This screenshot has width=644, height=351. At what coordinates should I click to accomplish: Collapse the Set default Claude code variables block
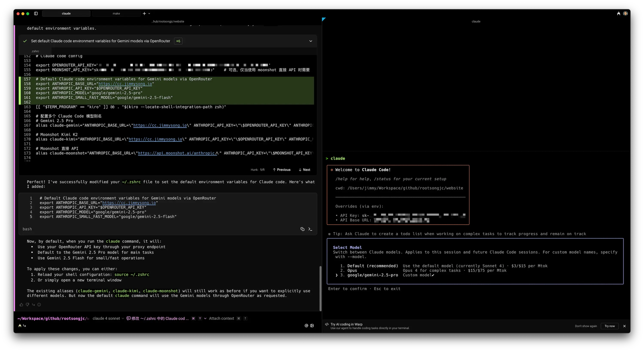point(311,41)
